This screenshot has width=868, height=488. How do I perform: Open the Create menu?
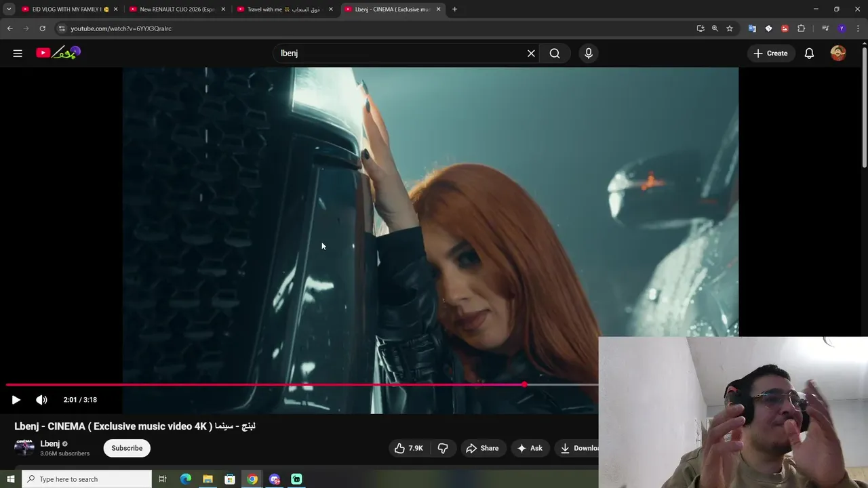[x=770, y=54]
